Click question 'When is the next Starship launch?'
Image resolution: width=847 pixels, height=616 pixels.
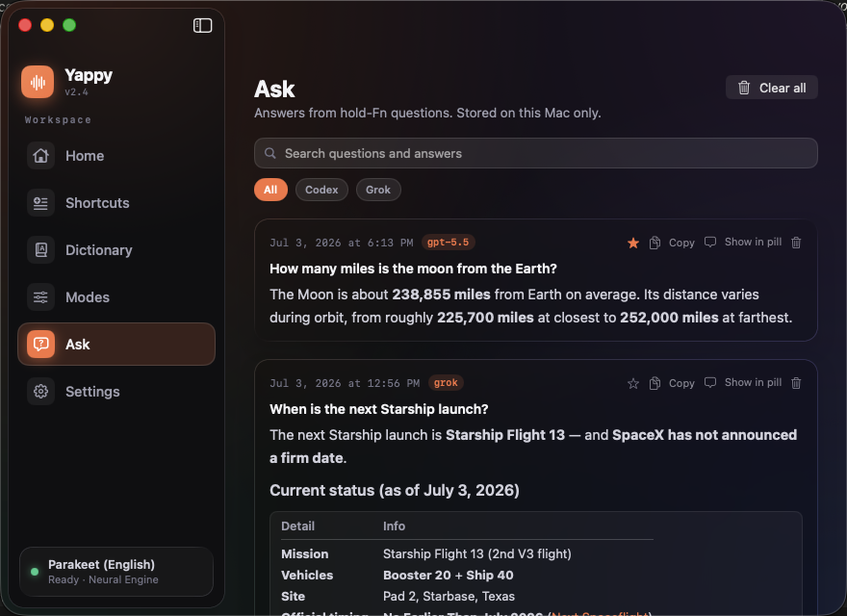coord(378,409)
